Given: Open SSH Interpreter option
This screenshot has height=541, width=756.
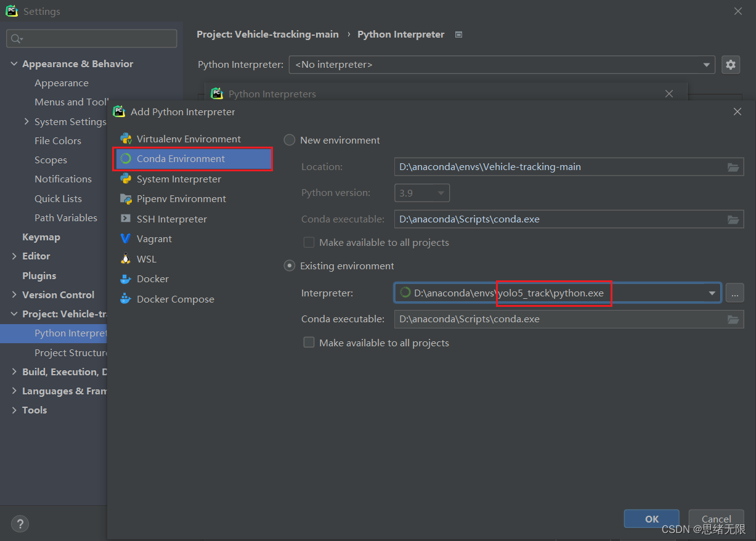Looking at the screenshot, I should tap(172, 219).
